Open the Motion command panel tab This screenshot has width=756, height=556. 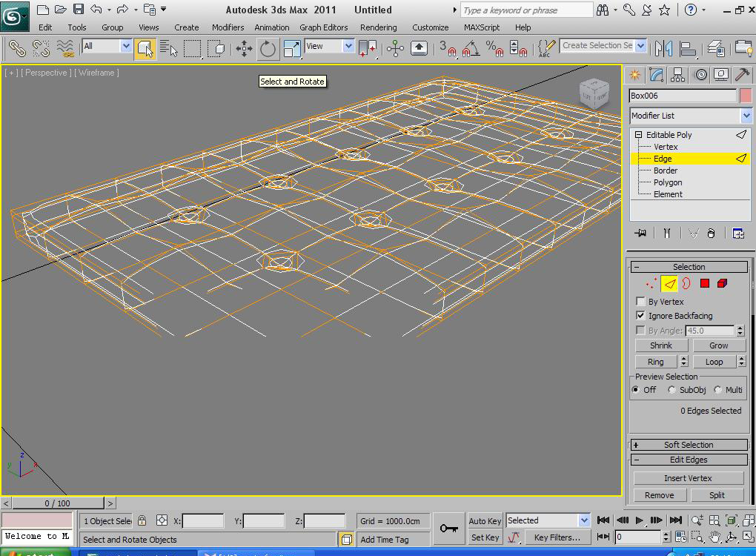[x=700, y=75]
